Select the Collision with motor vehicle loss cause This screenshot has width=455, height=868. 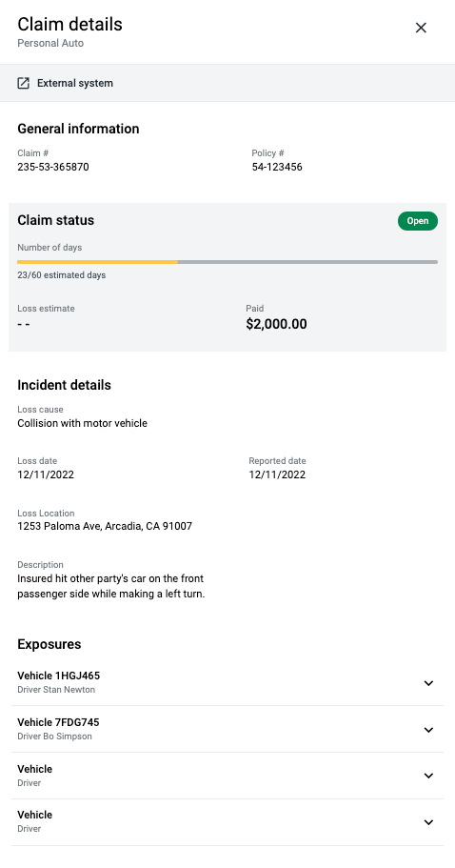(83, 423)
